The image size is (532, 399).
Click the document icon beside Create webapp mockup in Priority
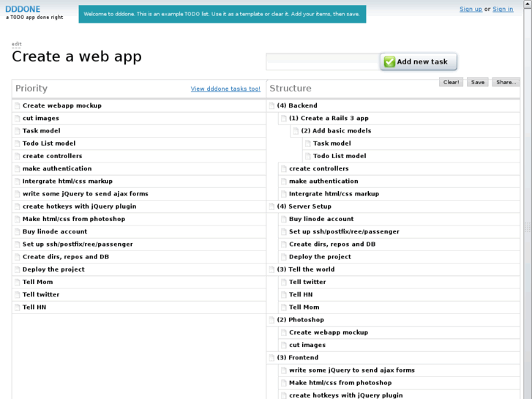click(x=18, y=105)
